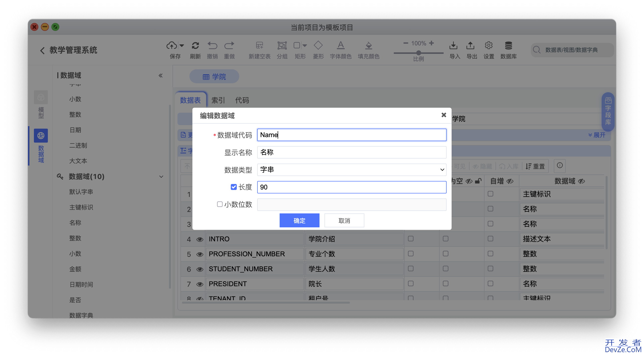
Task: Select 二进制 in the data type list
Action: pos(78,146)
